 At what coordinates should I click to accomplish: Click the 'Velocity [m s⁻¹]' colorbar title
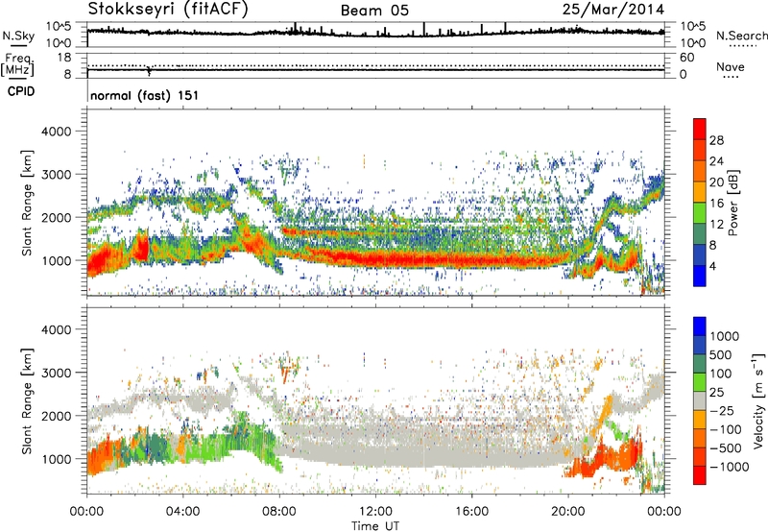[758, 400]
